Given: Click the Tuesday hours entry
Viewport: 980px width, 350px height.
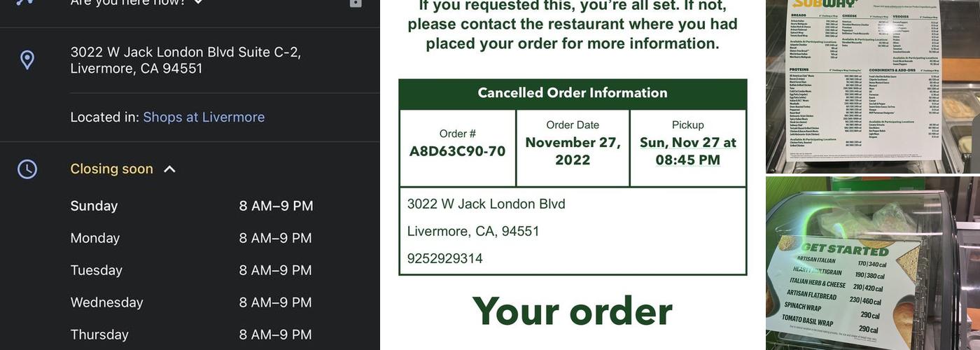Looking at the screenshot, I should pyautogui.click(x=191, y=270).
